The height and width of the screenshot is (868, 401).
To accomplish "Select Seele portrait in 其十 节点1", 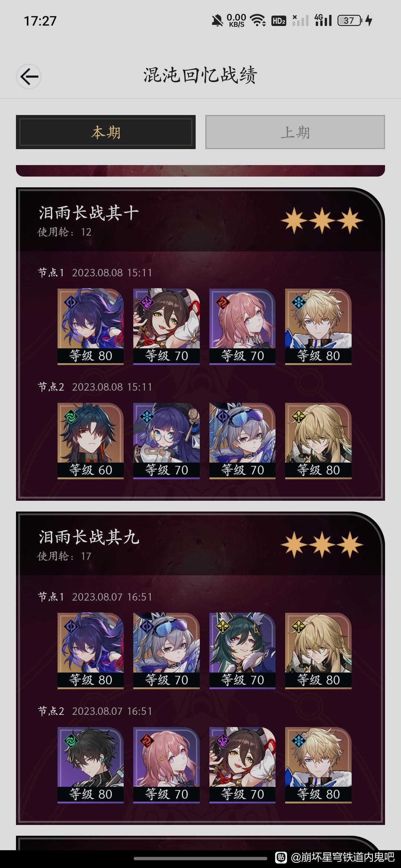I will click(x=91, y=327).
